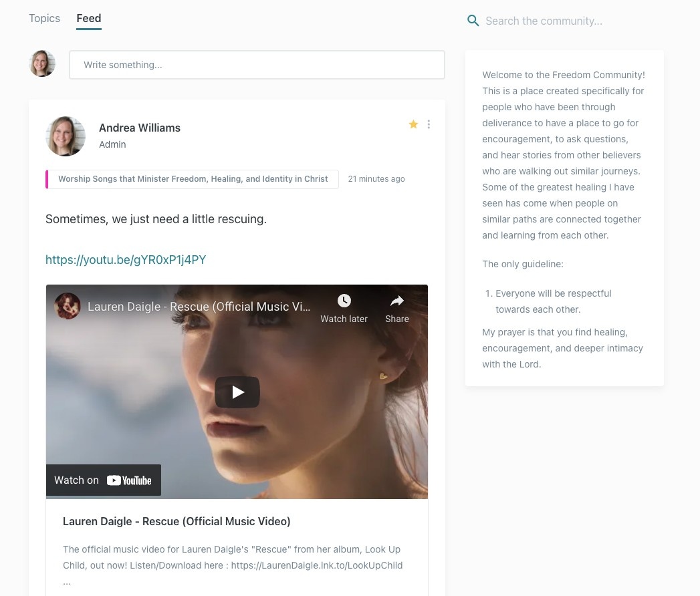The width and height of the screenshot is (700, 596).
Task: Open the Worship Songs topic tag
Action: [x=192, y=179]
